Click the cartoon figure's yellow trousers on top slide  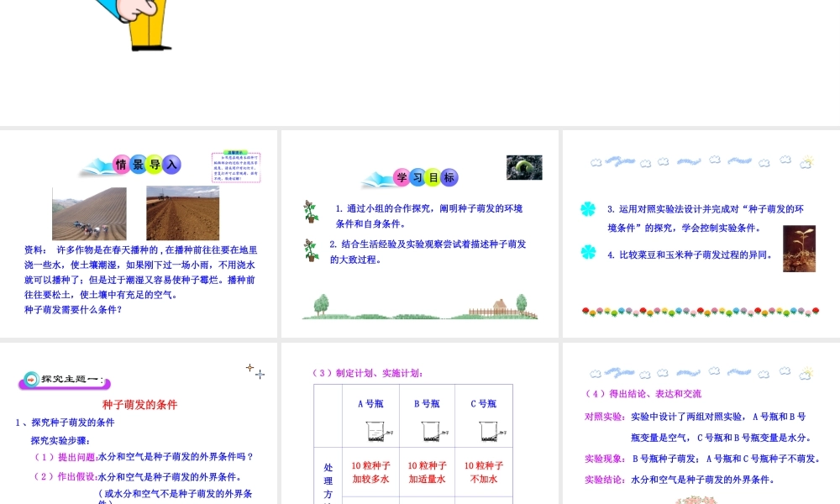pos(148,24)
